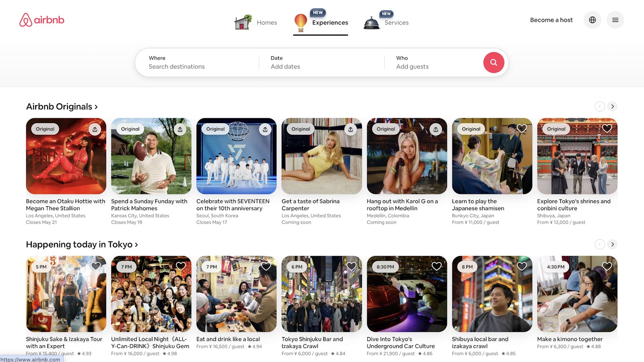Open Unlimited Local Night 7 PM photo

coord(151,294)
